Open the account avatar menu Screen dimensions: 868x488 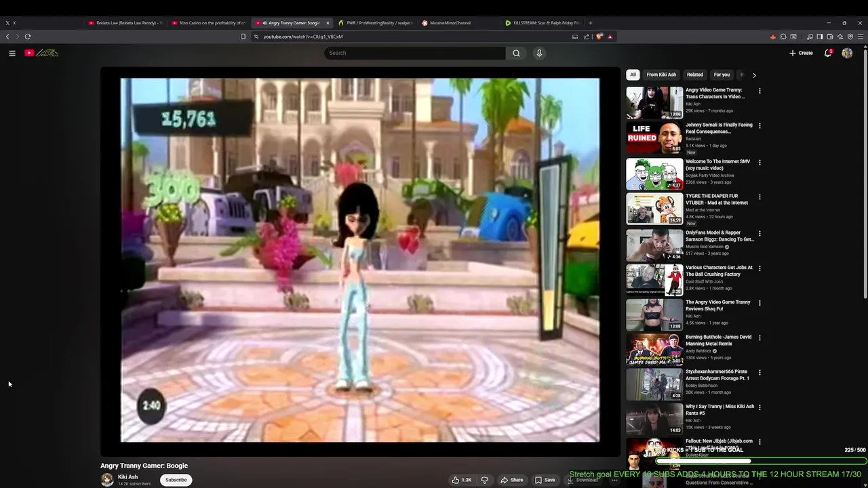coord(847,53)
